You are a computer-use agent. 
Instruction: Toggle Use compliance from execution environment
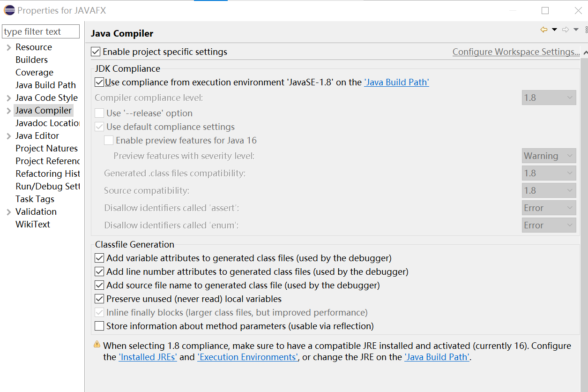99,82
